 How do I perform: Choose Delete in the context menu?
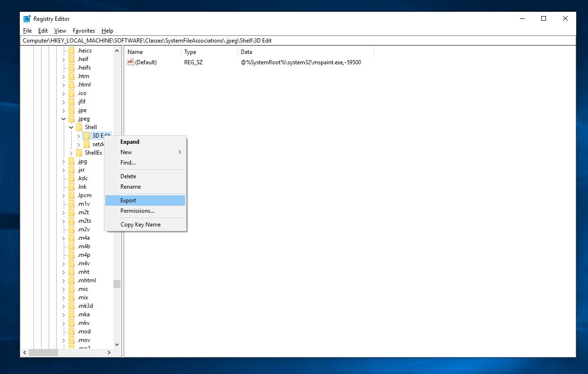click(x=145, y=176)
